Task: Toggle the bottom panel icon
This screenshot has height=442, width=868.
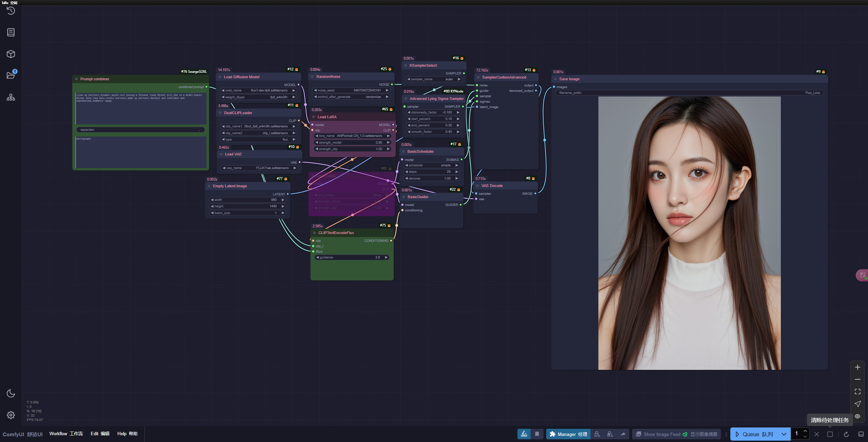Action: (x=861, y=434)
